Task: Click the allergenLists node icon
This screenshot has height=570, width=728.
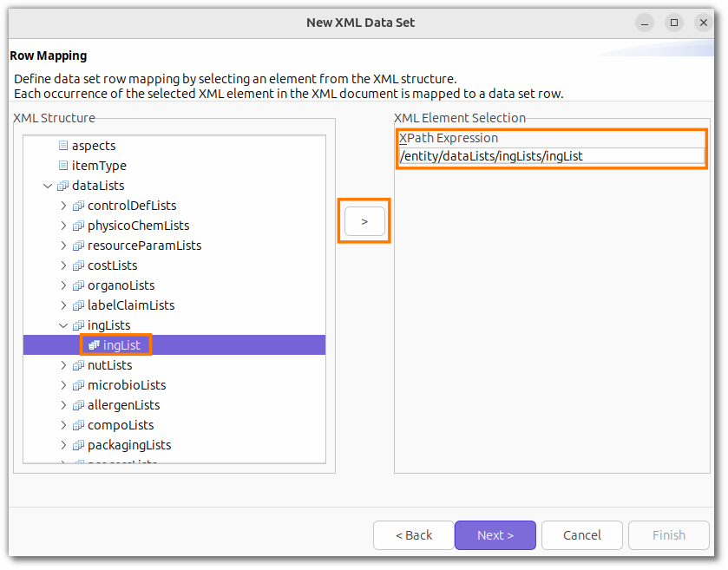Action: click(x=78, y=405)
